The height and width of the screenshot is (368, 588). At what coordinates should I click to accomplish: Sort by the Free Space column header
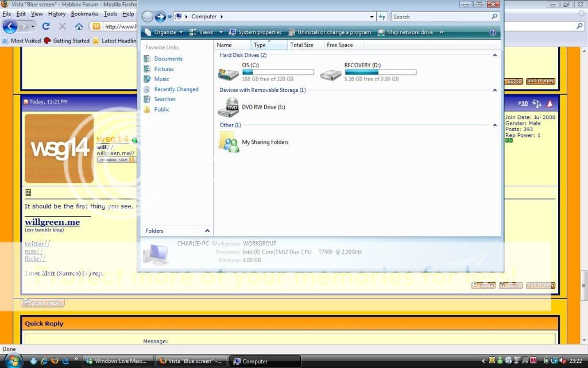pyautogui.click(x=340, y=45)
